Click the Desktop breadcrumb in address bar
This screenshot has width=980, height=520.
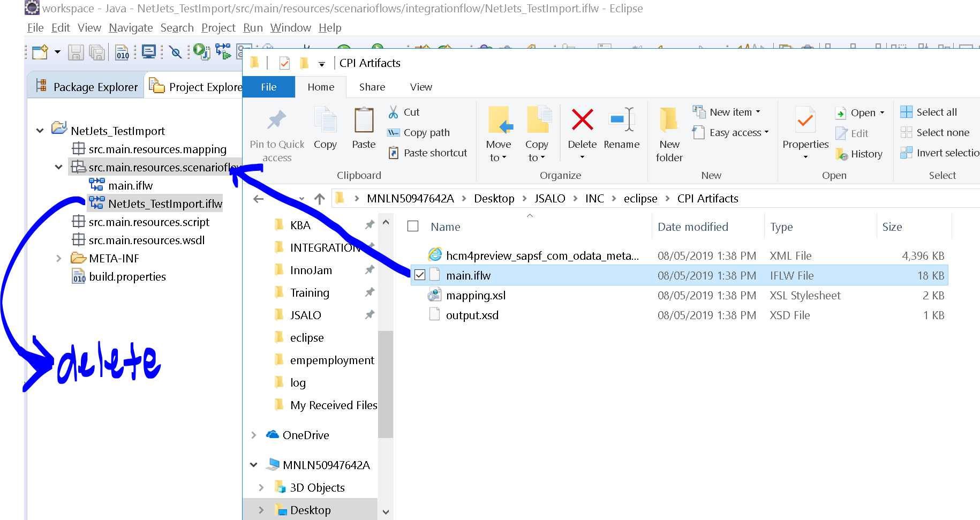coord(494,199)
